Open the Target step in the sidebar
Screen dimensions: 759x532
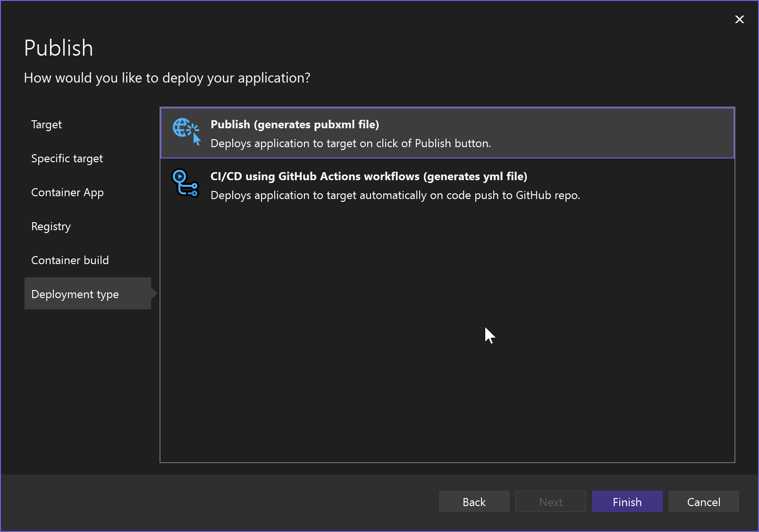pos(46,125)
